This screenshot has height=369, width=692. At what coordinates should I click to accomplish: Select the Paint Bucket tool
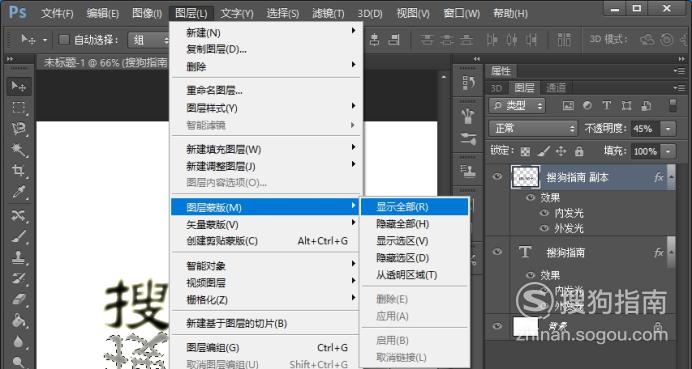(x=18, y=320)
